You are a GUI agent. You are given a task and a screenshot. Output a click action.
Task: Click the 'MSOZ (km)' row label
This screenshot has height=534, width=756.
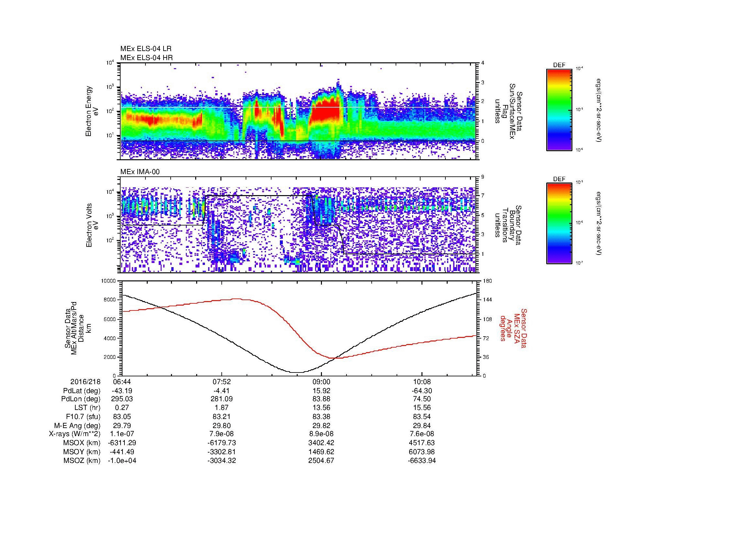coord(82,461)
